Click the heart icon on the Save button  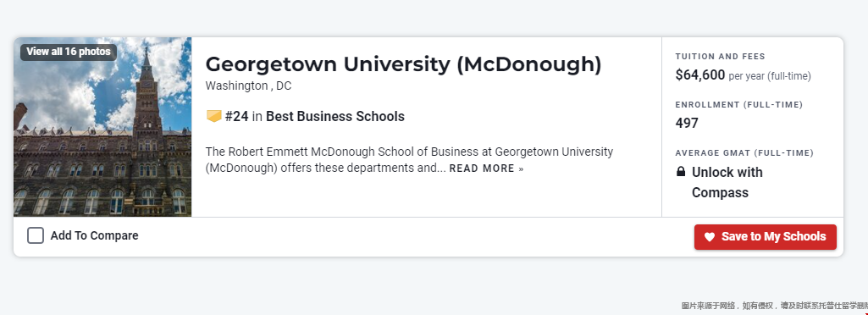point(709,237)
